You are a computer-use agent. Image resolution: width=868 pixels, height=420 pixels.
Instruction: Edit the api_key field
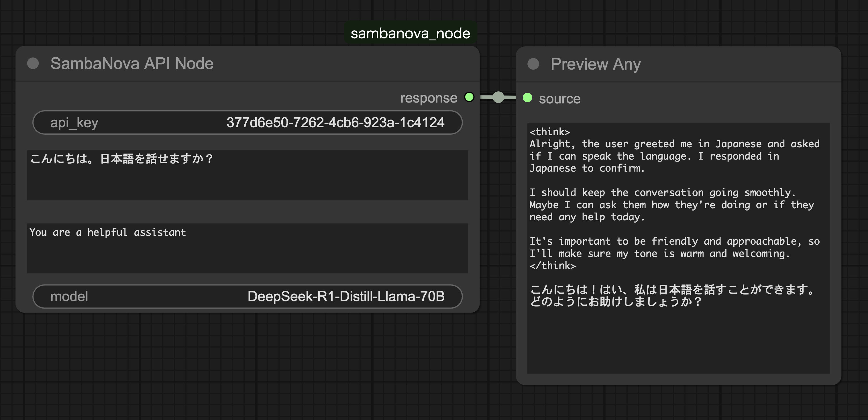pyautogui.click(x=247, y=122)
